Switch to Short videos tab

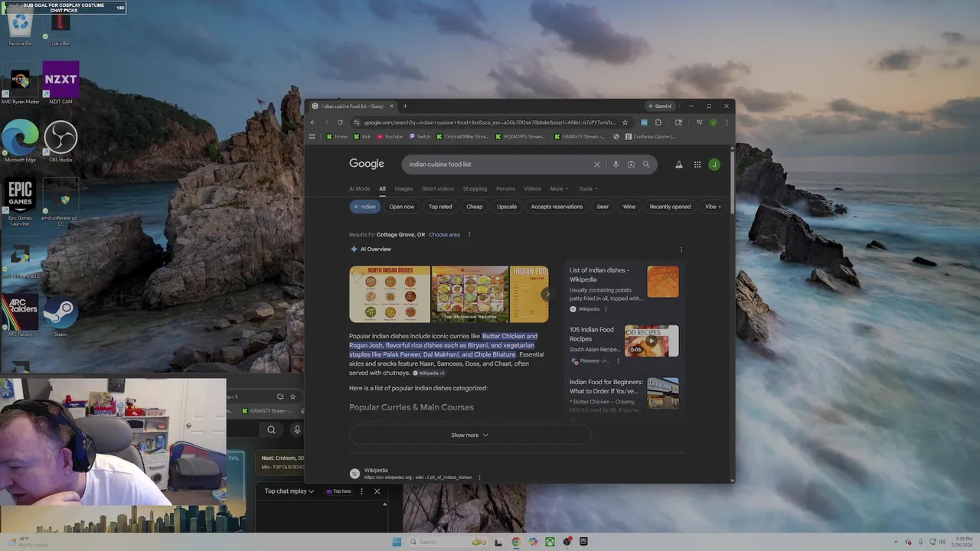(x=438, y=189)
